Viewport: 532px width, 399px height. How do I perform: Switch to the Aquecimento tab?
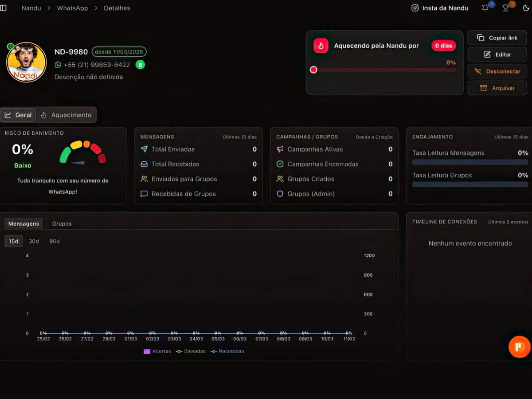(66, 115)
